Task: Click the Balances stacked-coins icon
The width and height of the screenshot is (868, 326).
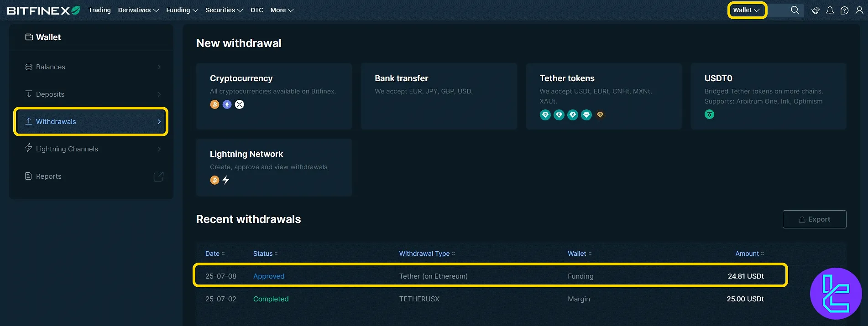Action: pyautogui.click(x=28, y=67)
